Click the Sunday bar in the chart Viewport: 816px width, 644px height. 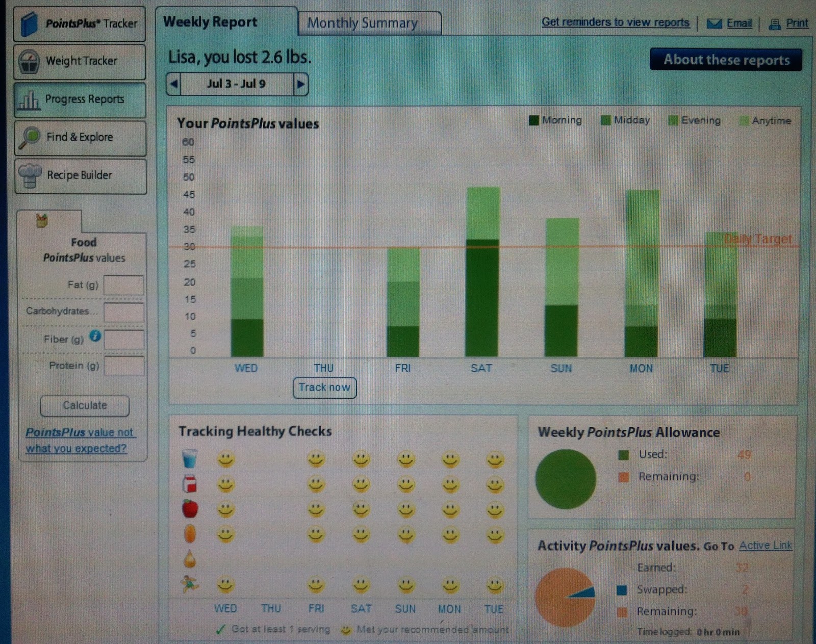point(562,288)
